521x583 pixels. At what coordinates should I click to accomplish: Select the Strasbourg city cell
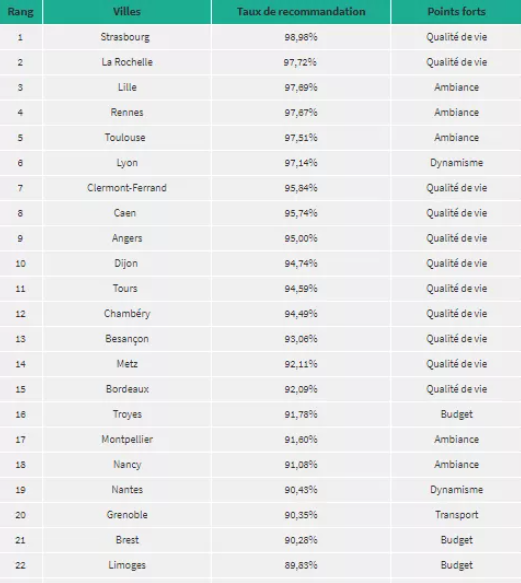tap(127, 37)
